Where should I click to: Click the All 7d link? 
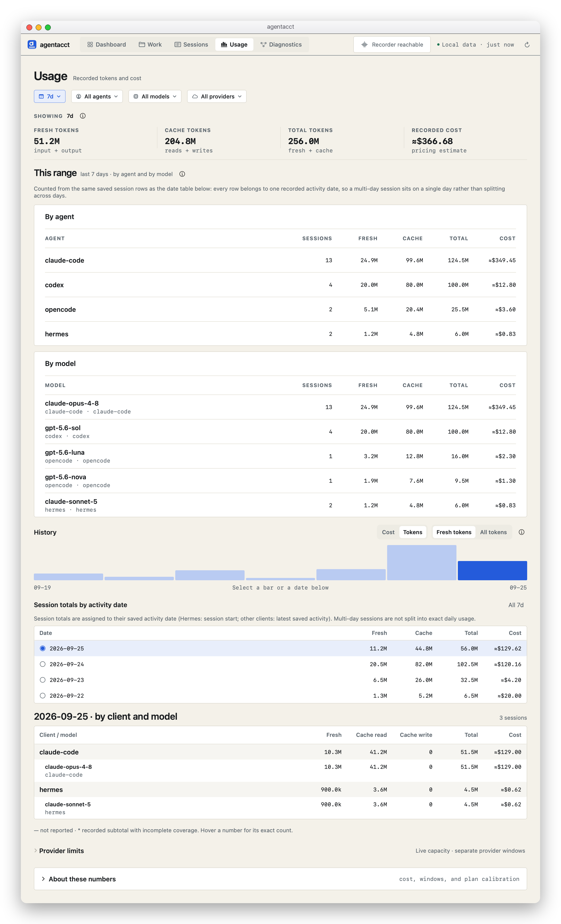click(x=516, y=605)
